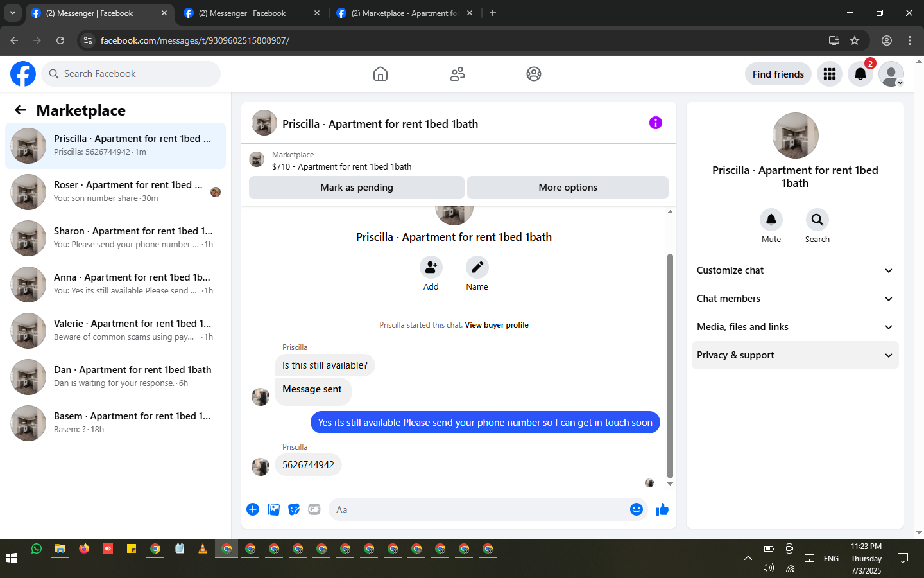Image resolution: width=924 pixels, height=578 pixels.
Task: Open WhatsApp from taskbar
Action: click(37, 548)
